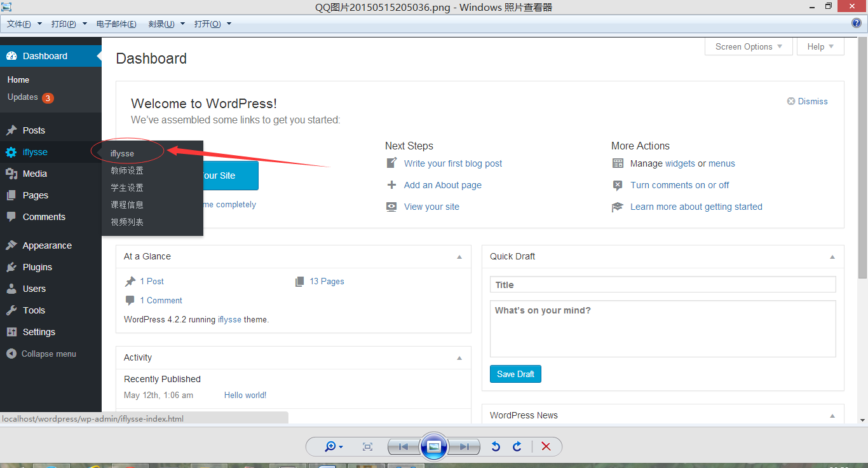Open the iflysse theme link
The image size is (868, 468).
point(229,319)
